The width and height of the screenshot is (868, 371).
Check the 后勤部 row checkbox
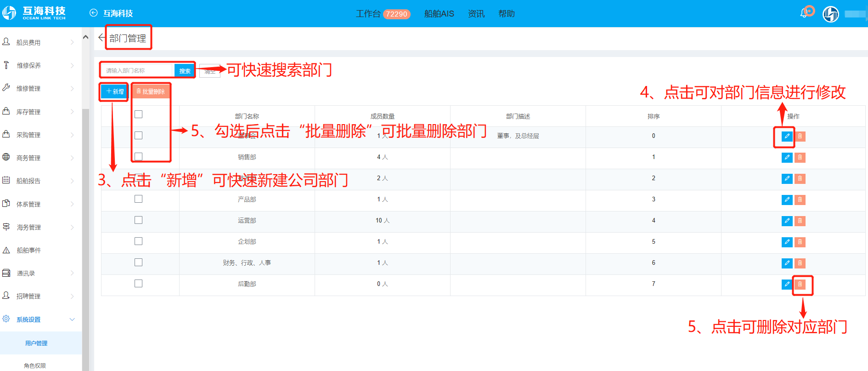coord(138,283)
